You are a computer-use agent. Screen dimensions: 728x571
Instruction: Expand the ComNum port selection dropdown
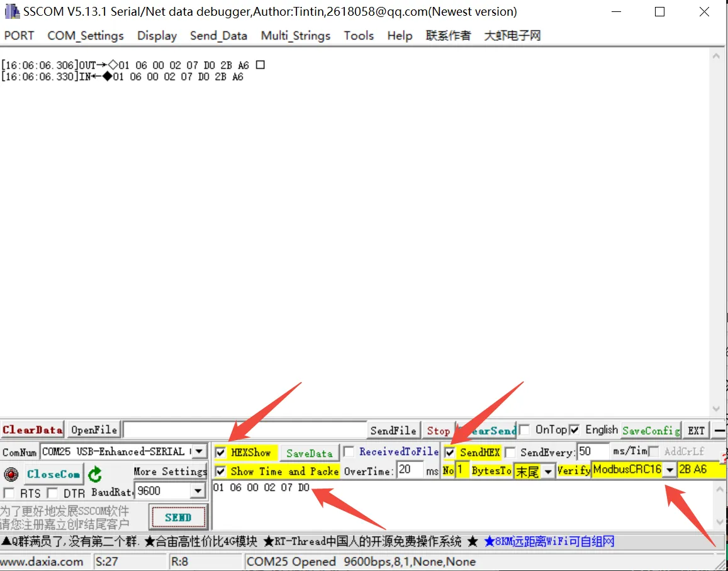200,451
